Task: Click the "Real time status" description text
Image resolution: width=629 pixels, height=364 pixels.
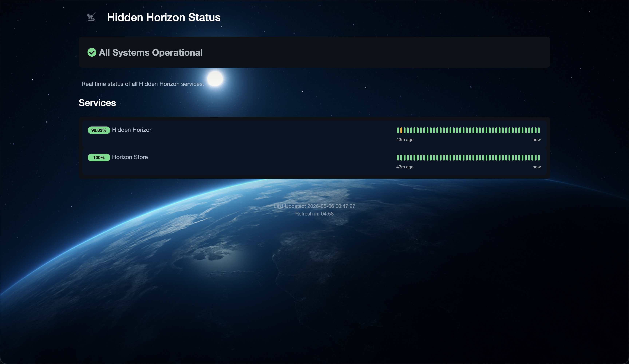Action: pos(143,84)
